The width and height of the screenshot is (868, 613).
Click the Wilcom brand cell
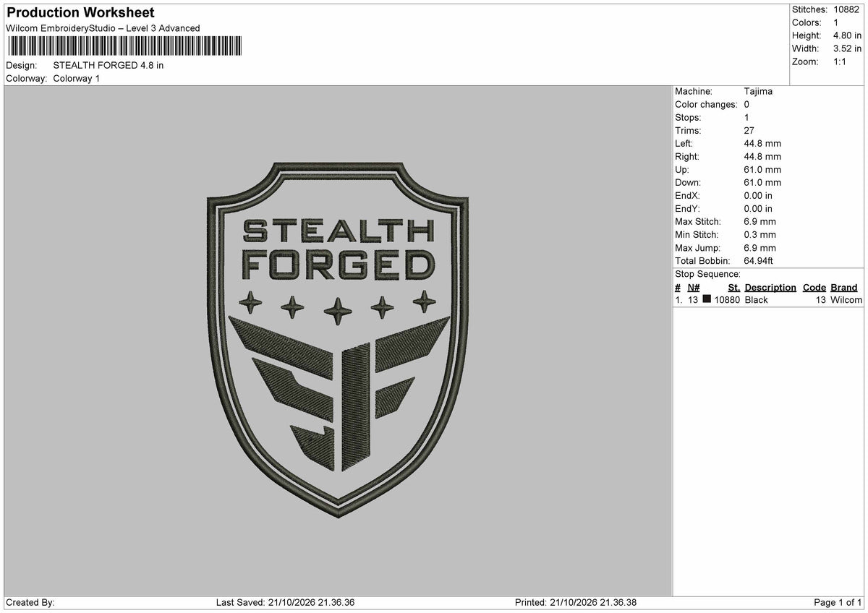coord(846,299)
